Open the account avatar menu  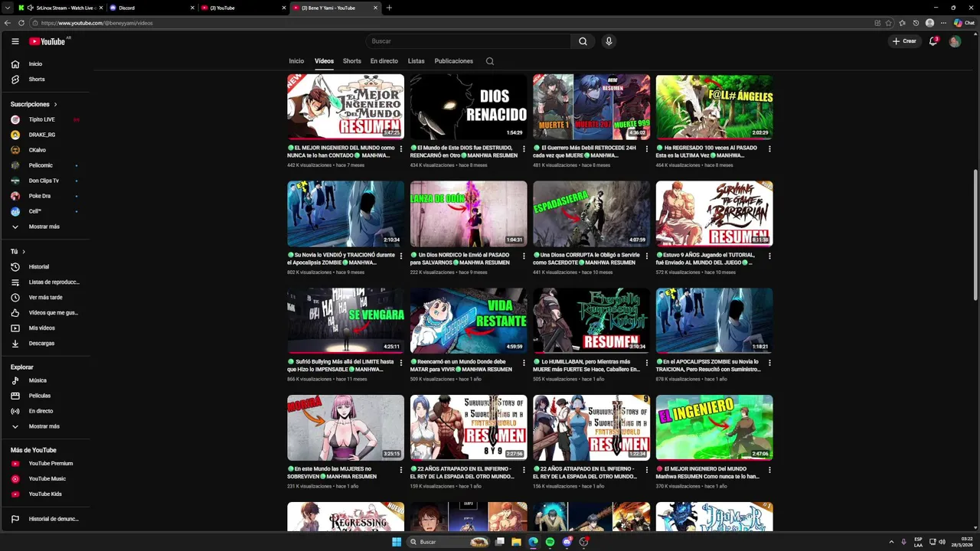955,41
